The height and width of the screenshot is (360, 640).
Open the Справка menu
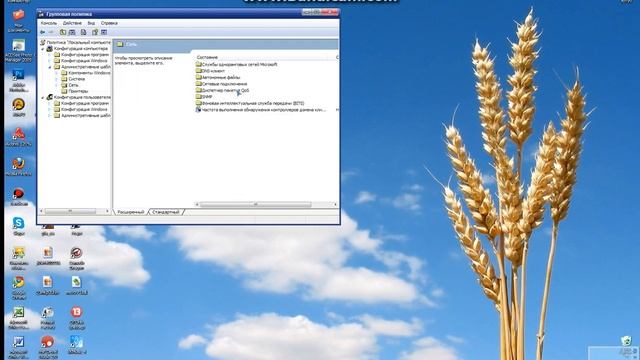pos(109,23)
